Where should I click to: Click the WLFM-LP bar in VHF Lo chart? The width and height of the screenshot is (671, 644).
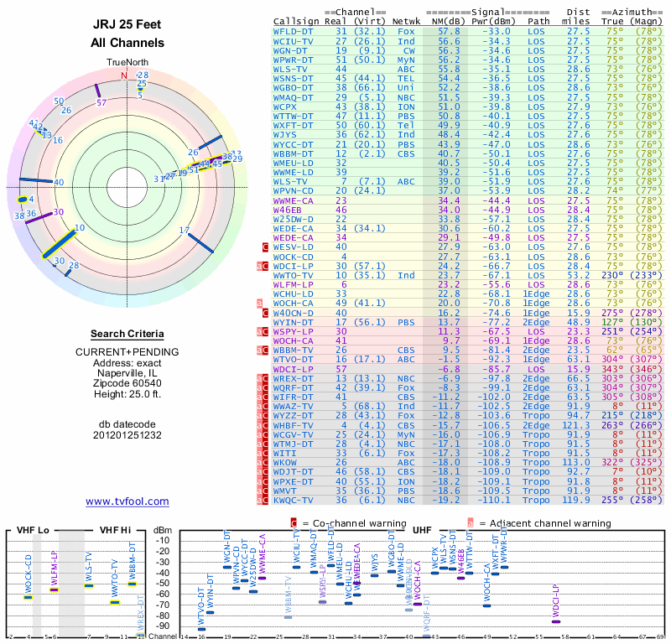(54, 589)
